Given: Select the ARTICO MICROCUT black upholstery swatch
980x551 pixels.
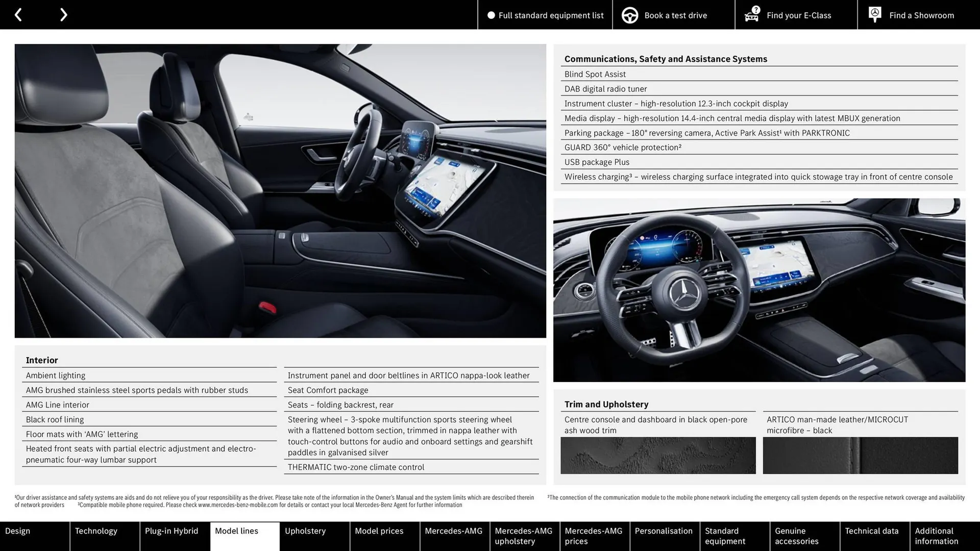Looking at the screenshot, I should 860,455.
